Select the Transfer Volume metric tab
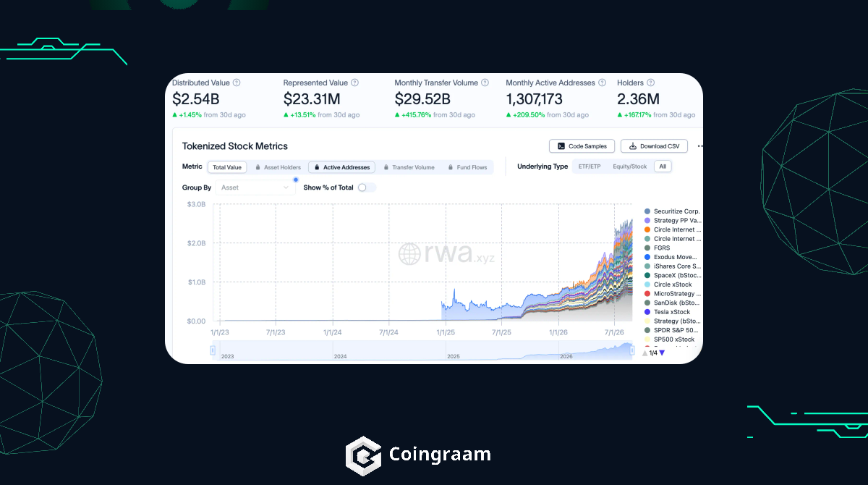This screenshot has width=868, height=485. (409, 167)
